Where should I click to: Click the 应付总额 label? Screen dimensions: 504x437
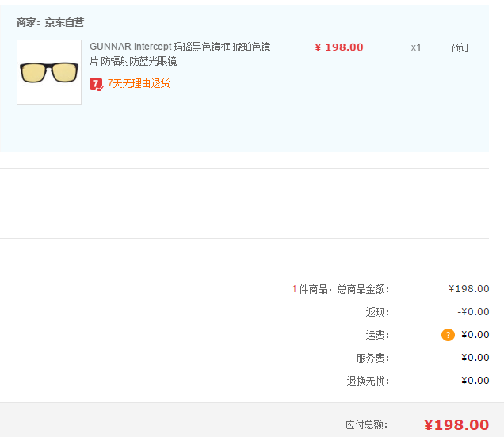(x=367, y=425)
